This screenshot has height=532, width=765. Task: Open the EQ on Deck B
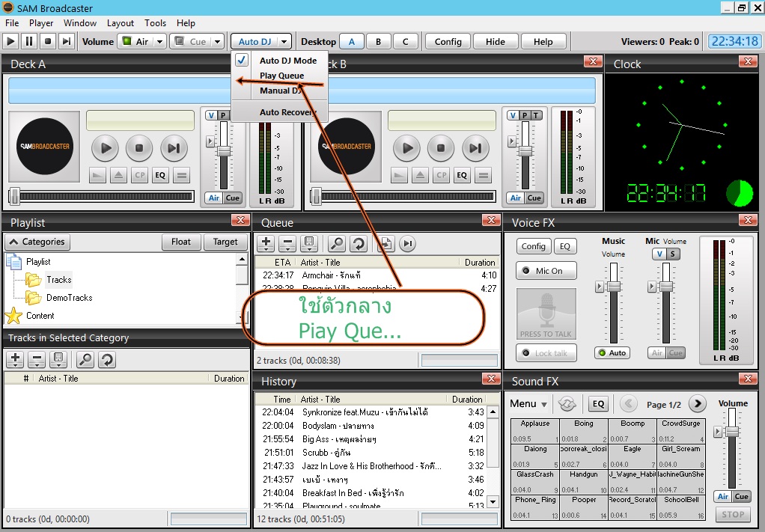pos(462,175)
